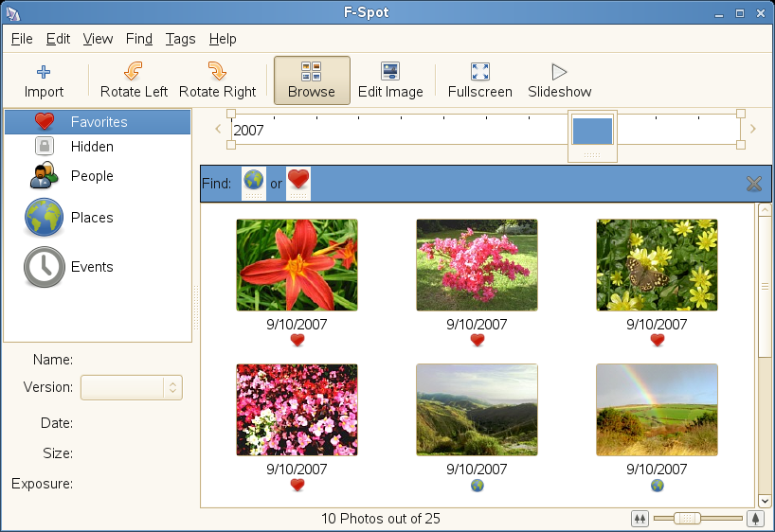Select the Events tag
775x532 pixels.
(98, 267)
